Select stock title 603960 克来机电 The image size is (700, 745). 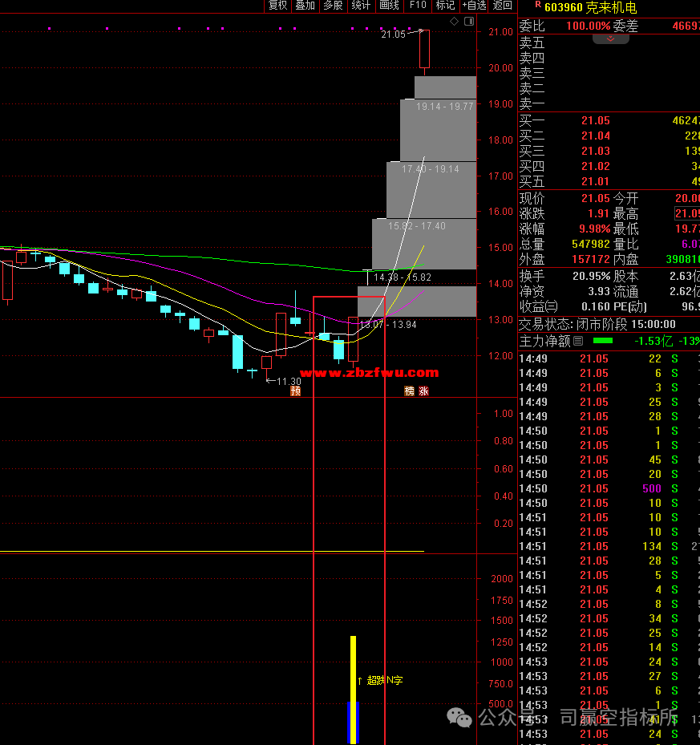[x=591, y=7]
